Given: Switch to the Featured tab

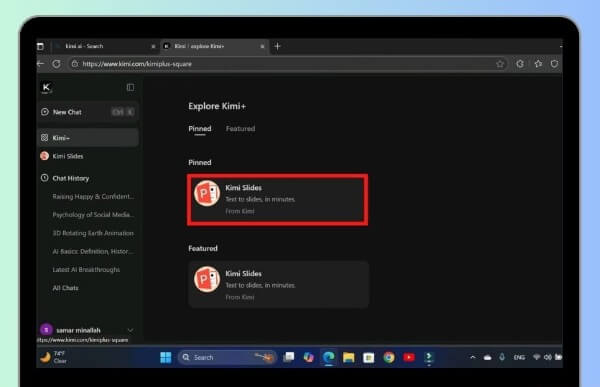Looking at the screenshot, I should [240, 129].
